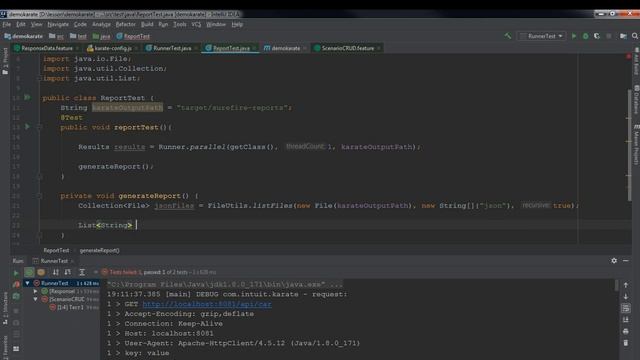Click java folder in navigation bar
The width and height of the screenshot is (640, 360).
(x=102, y=36)
